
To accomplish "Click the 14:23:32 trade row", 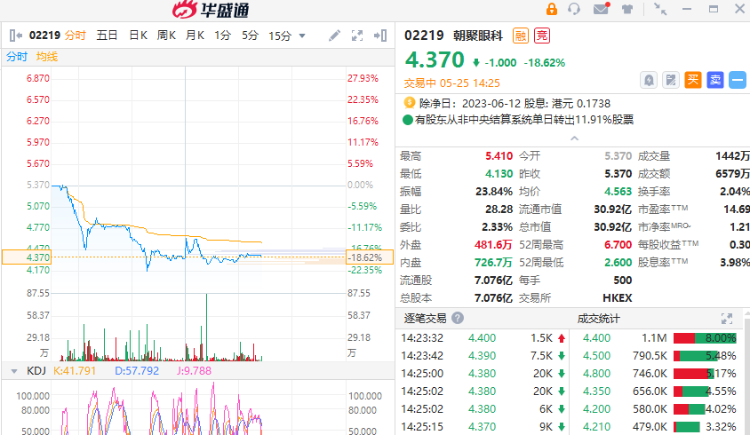I will [x=484, y=338].
